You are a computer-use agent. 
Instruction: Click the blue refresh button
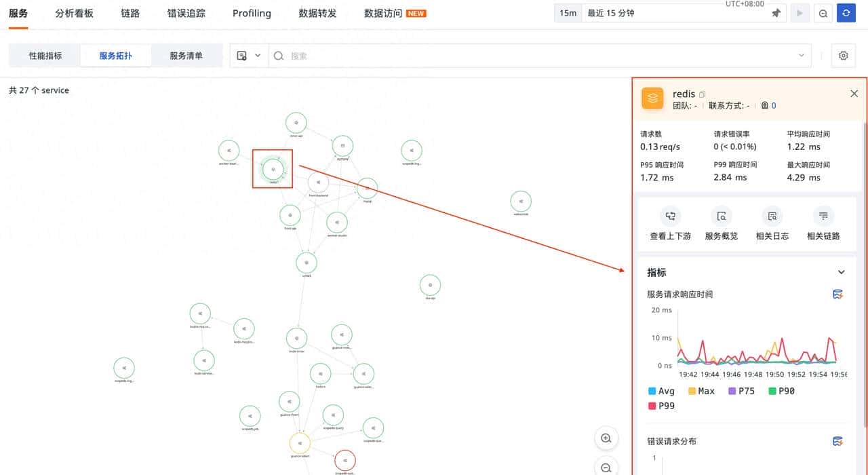click(x=846, y=13)
